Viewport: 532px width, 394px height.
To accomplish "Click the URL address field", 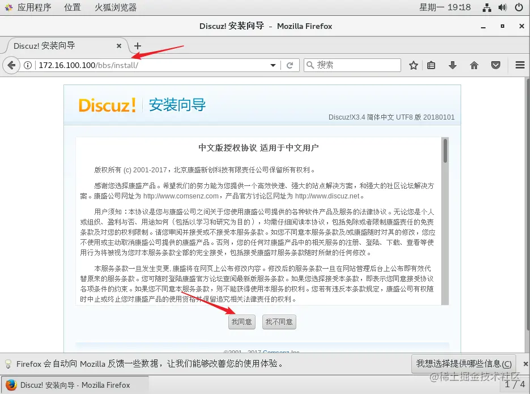I will tap(152, 65).
